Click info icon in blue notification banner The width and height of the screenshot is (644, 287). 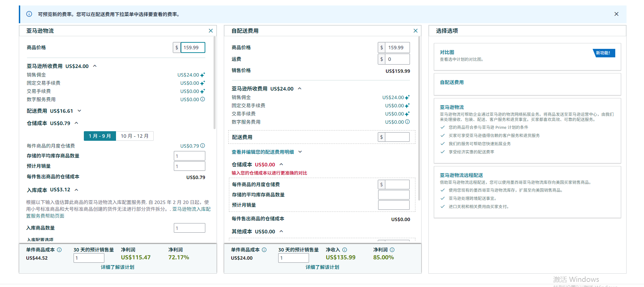point(29,14)
